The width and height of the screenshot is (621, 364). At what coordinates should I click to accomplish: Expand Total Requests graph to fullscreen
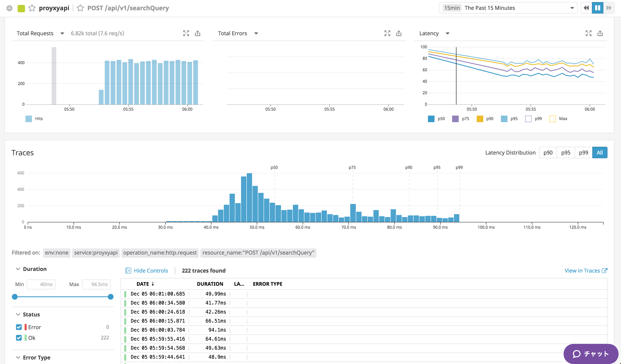coord(186,33)
